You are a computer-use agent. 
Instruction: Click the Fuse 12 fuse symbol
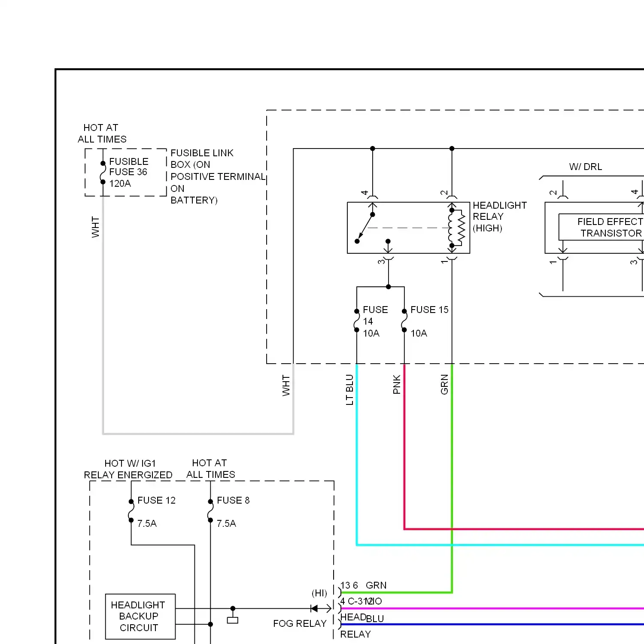pyautogui.click(x=131, y=511)
